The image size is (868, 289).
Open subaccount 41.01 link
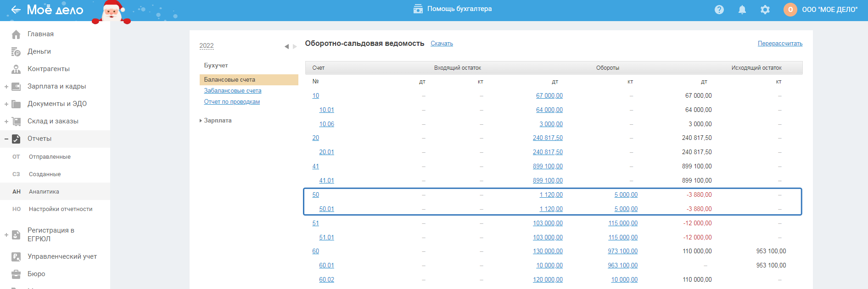tap(327, 181)
